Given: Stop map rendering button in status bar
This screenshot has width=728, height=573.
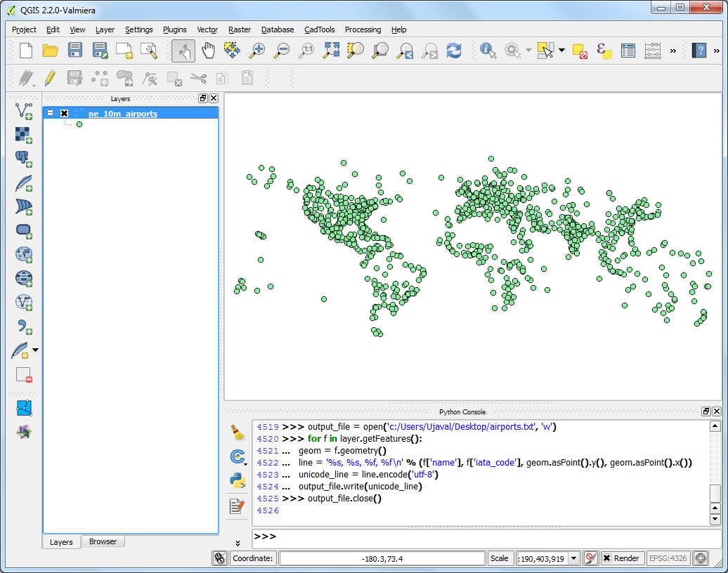Looking at the screenshot, I should tap(590, 558).
